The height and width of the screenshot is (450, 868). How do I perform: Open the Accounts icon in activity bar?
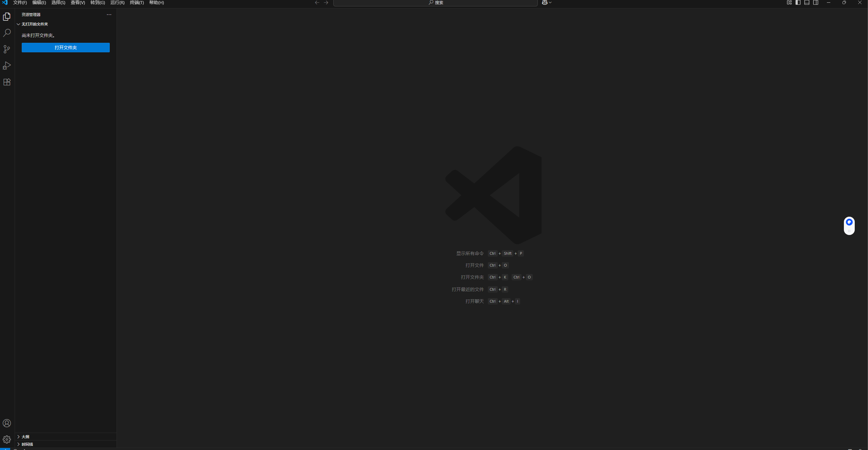(7, 423)
